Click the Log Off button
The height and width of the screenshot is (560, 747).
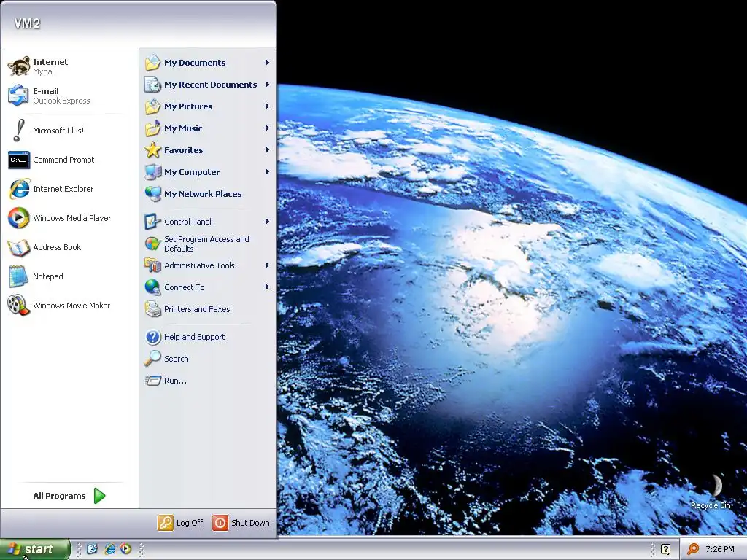point(180,523)
